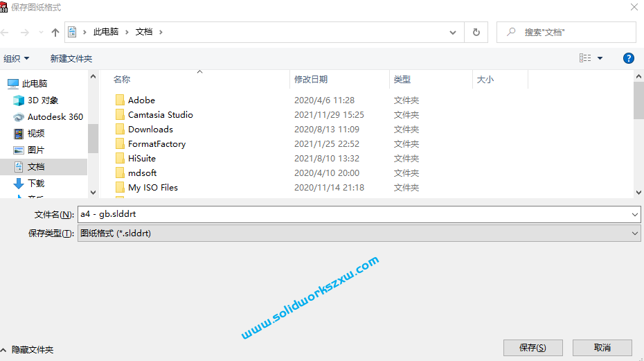Screen dimensions: 644x361
Task: Click 文档 in the address breadcrumb
Action: [144, 32]
